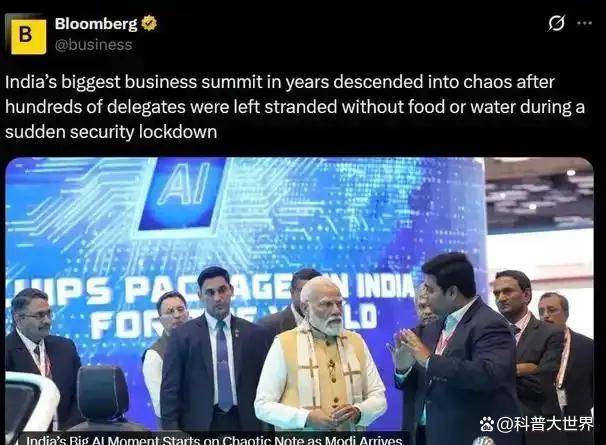Click the @科普大世界 watermark text

click(x=544, y=424)
